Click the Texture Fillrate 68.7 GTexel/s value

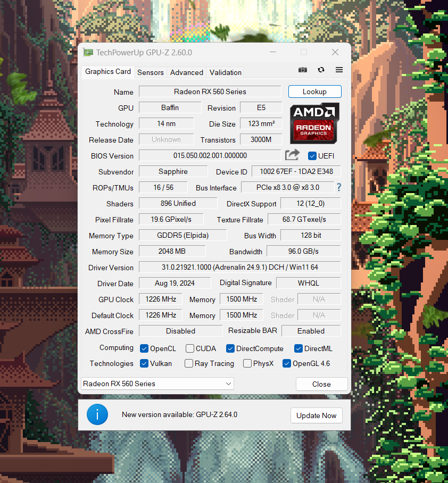[304, 219]
